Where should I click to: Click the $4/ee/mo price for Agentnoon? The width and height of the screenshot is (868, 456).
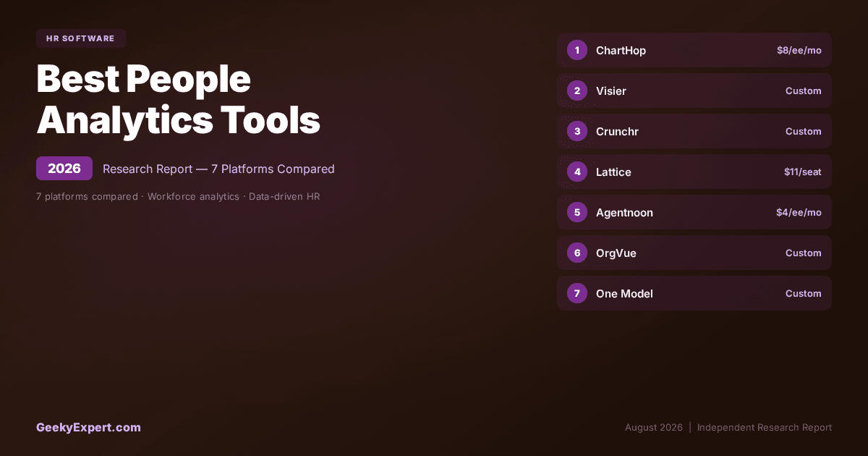pyautogui.click(x=799, y=213)
